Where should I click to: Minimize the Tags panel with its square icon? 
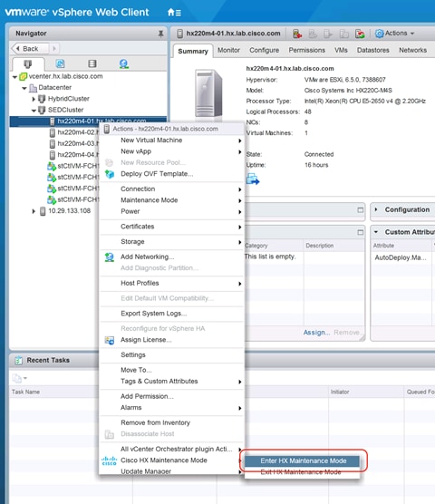(360, 232)
